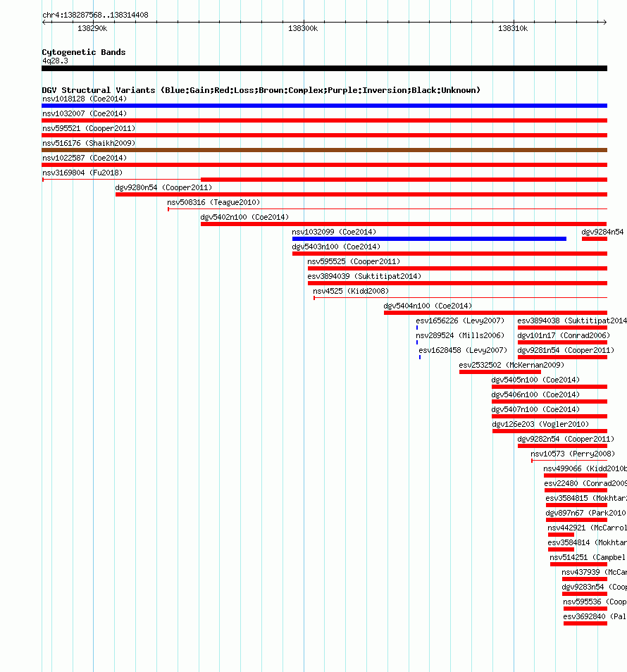
Task: Select esv1628458 (Levy2007) label
Action: (x=463, y=350)
